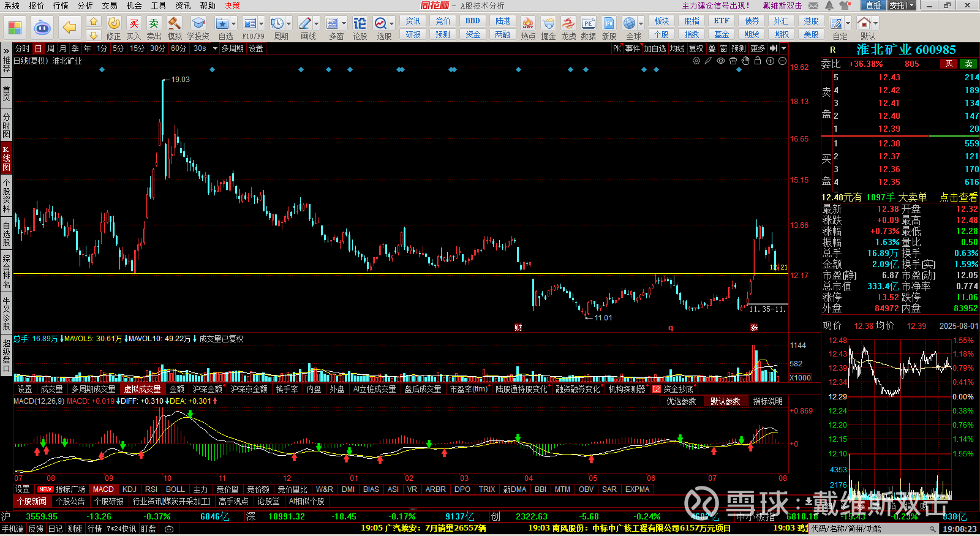
Task: Select the hand pan tool on chart
Action: 745,61
